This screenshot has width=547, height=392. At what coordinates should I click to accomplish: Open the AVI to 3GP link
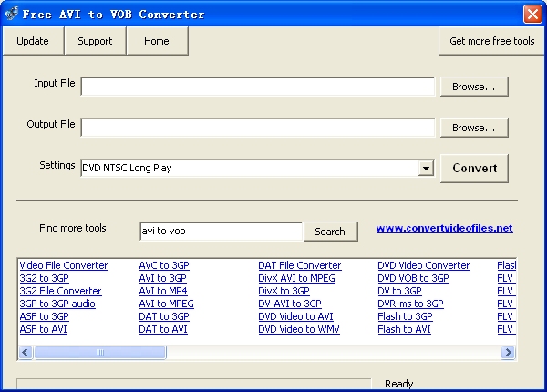click(x=162, y=278)
